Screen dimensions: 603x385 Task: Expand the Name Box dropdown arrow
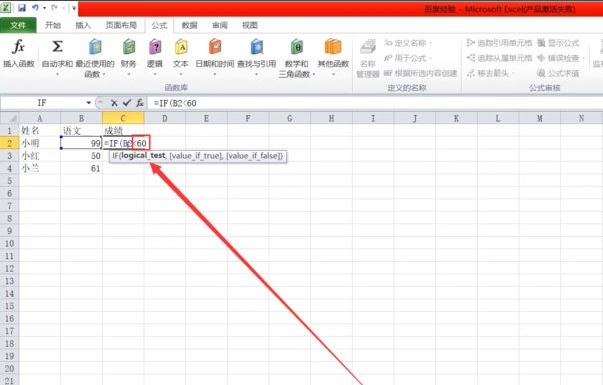(x=89, y=103)
